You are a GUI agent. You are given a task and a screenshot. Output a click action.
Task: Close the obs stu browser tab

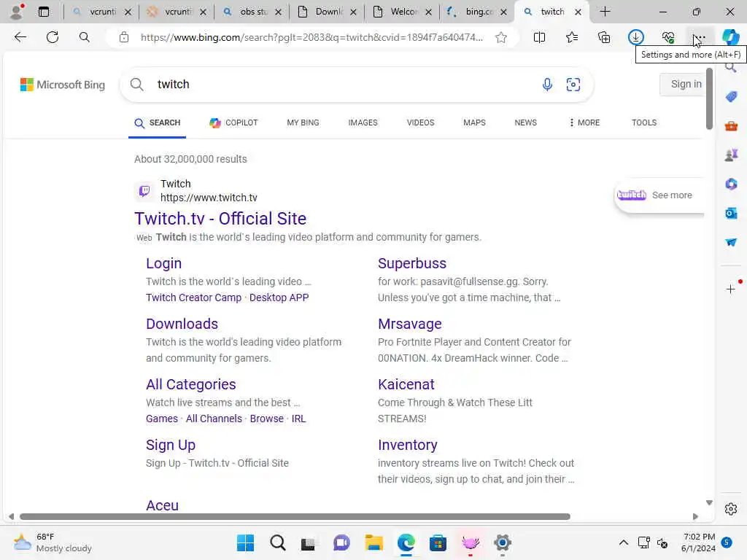(x=278, y=12)
